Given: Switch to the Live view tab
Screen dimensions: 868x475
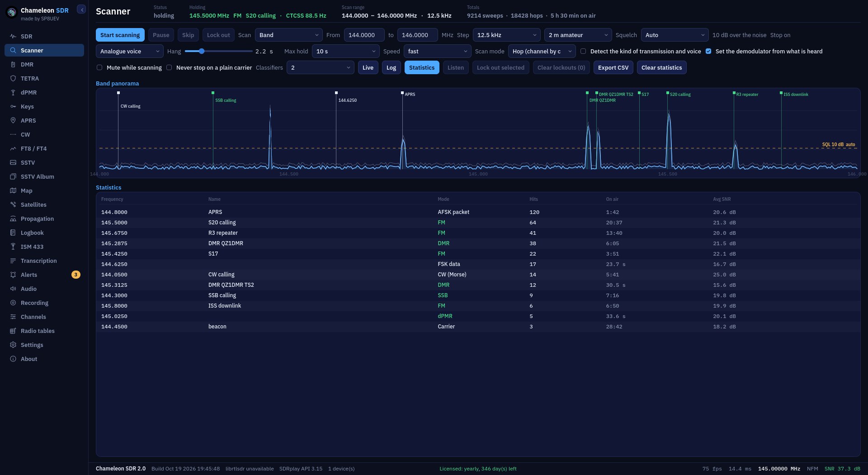Looking at the screenshot, I should (x=368, y=67).
